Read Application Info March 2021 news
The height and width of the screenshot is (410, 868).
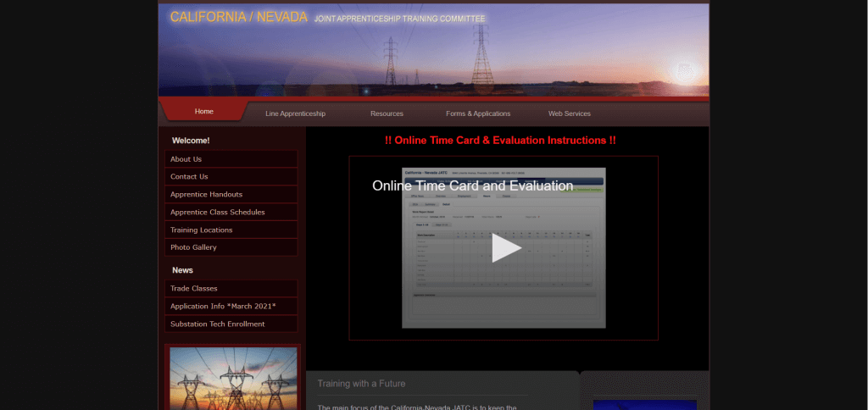pyautogui.click(x=223, y=307)
